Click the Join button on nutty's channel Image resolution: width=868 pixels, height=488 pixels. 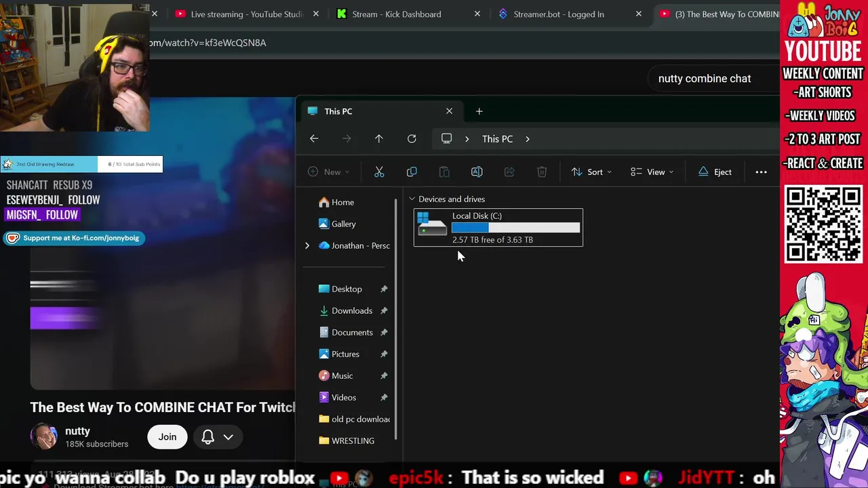click(167, 437)
